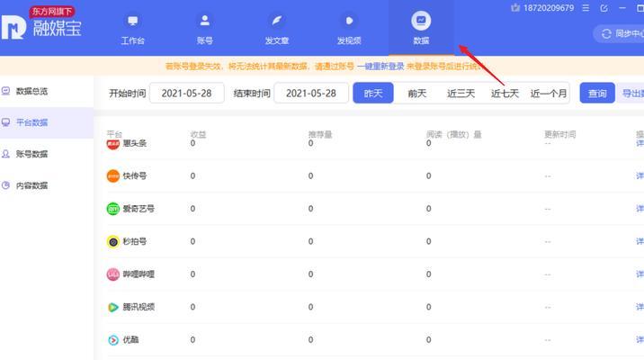The height and width of the screenshot is (360, 644).
Task: Open the 发文章 publish article icon
Action: 277,21
